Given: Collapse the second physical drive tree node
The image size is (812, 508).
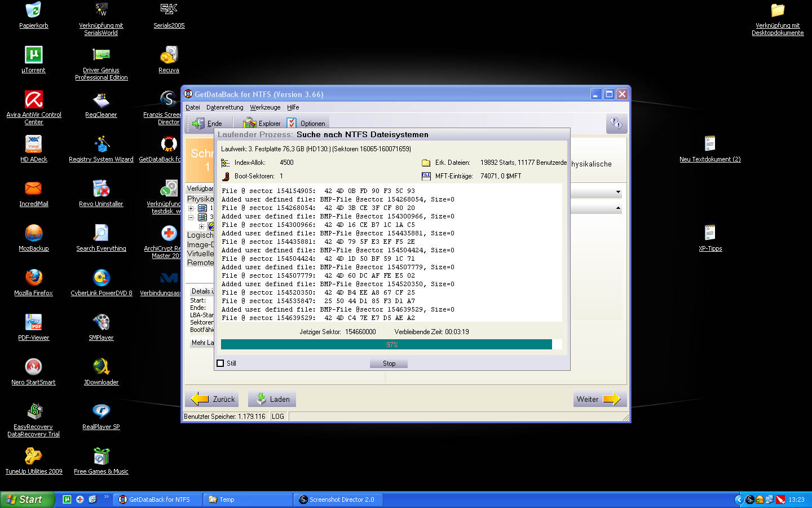Looking at the screenshot, I should [x=191, y=217].
